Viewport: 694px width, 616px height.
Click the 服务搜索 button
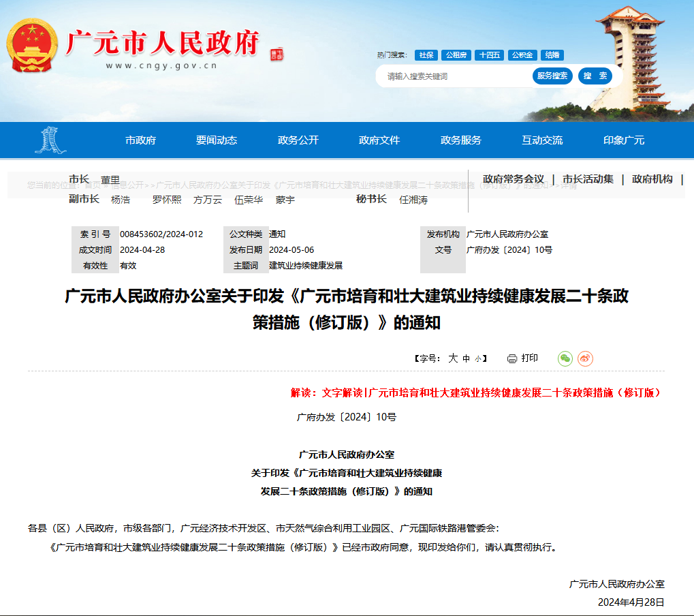[x=552, y=76]
